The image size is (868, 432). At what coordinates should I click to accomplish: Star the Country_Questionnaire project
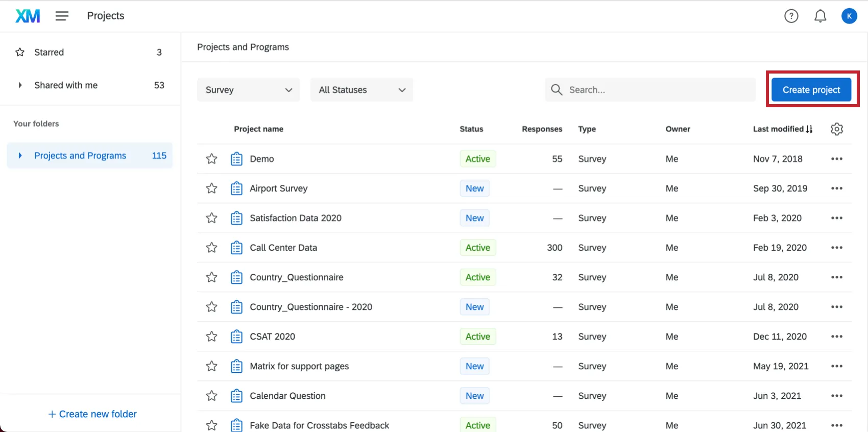(211, 277)
